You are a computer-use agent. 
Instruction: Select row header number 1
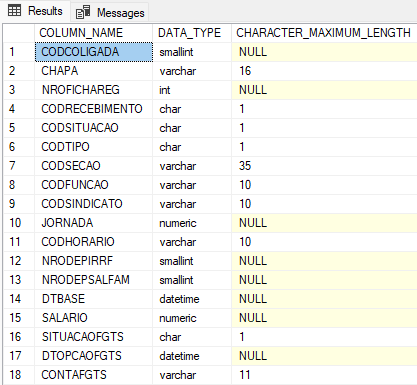tap(19, 52)
